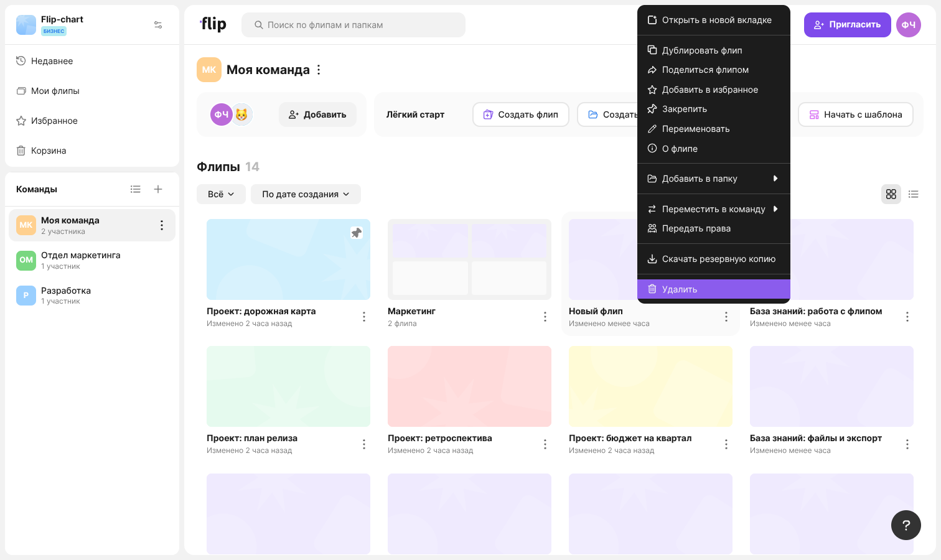Open kebab menu next to the Моя команда heading

point(319,70)
